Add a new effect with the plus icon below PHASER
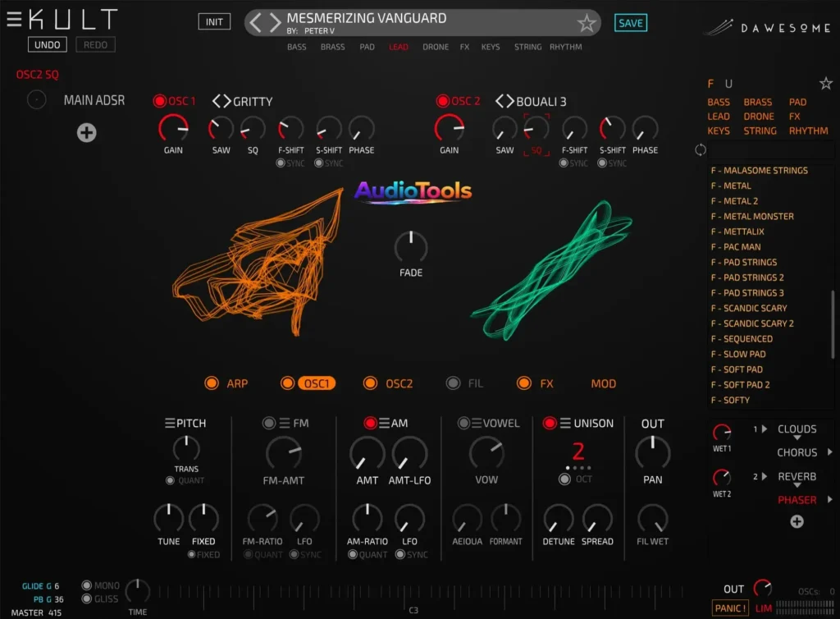Viewport: 840px width, 619px height. pyautogui.click(x=795, y=521)
